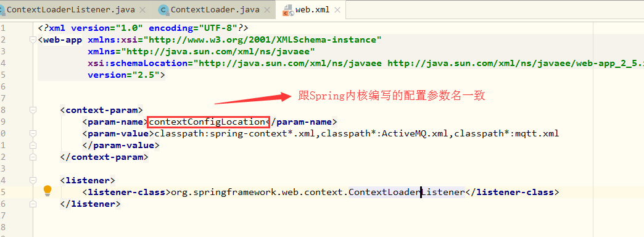Close the ContextLoaderListener.java tab

click(142, 9)
